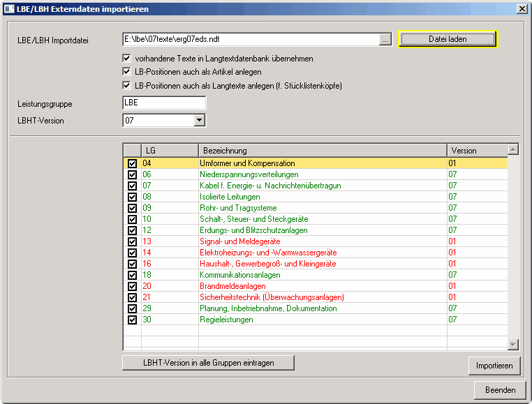Click into the Leistungsgruppe text field
Viewport: 532px width, 404px height.
tap(164, 103)
